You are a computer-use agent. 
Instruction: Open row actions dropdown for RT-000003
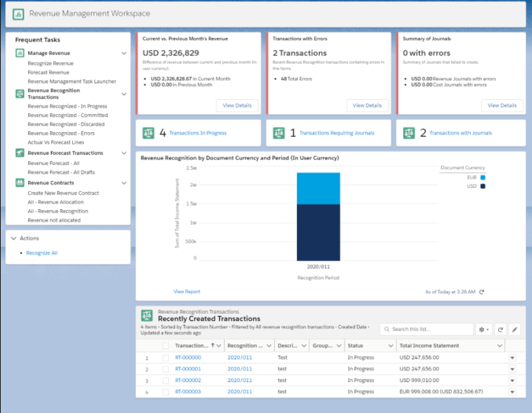[x=512, y=392]
